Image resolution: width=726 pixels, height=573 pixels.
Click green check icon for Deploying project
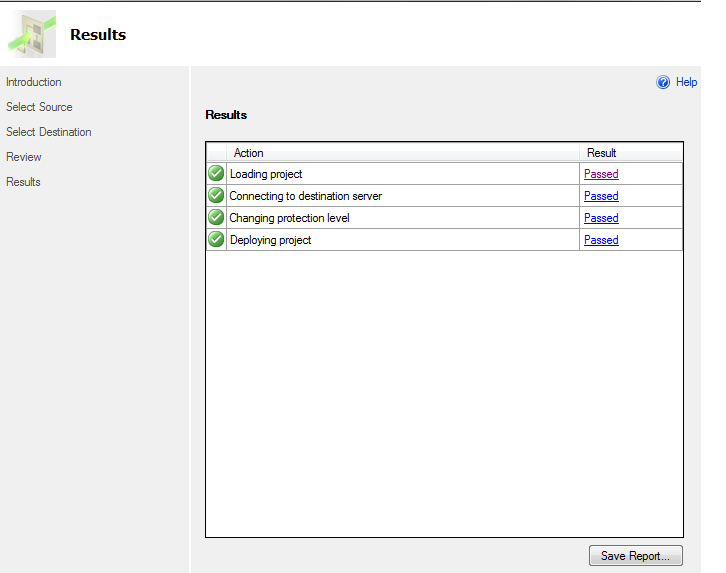pyautogui.click(x=216, y=240)
